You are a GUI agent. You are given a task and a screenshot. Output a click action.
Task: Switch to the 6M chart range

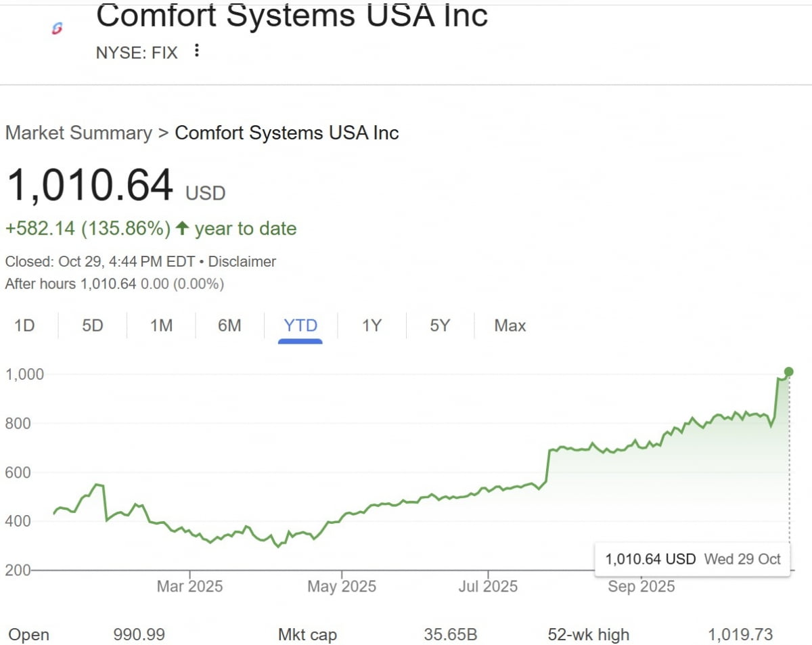[x=229, y=326]
